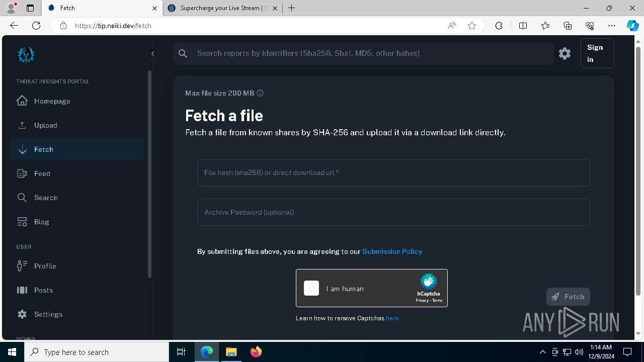Click the taskbar search box
Viewport: 644px width, 362px height.
[x=97, y=352]
